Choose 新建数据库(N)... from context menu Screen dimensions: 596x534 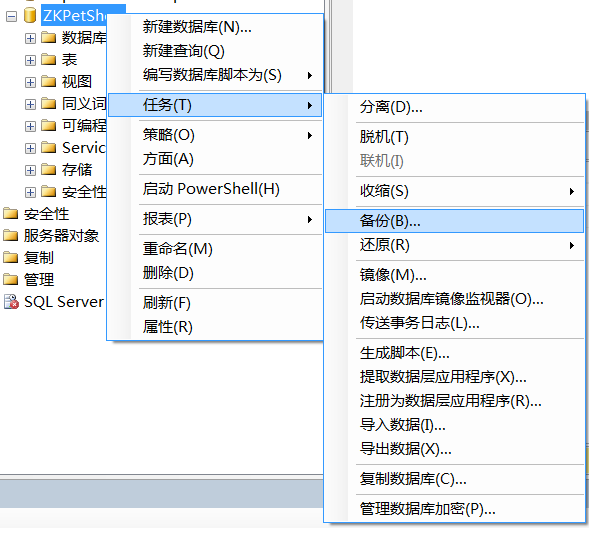(215, 27)
